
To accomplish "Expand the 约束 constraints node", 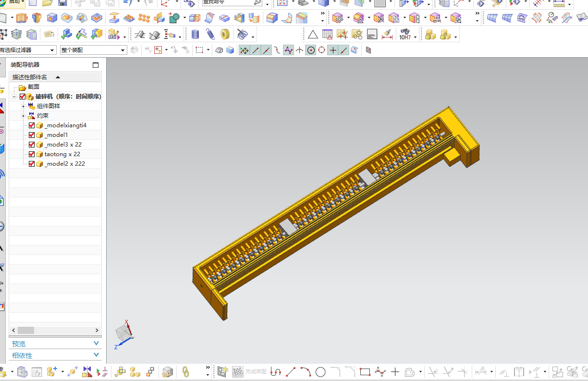I will (x=23, y=116).
